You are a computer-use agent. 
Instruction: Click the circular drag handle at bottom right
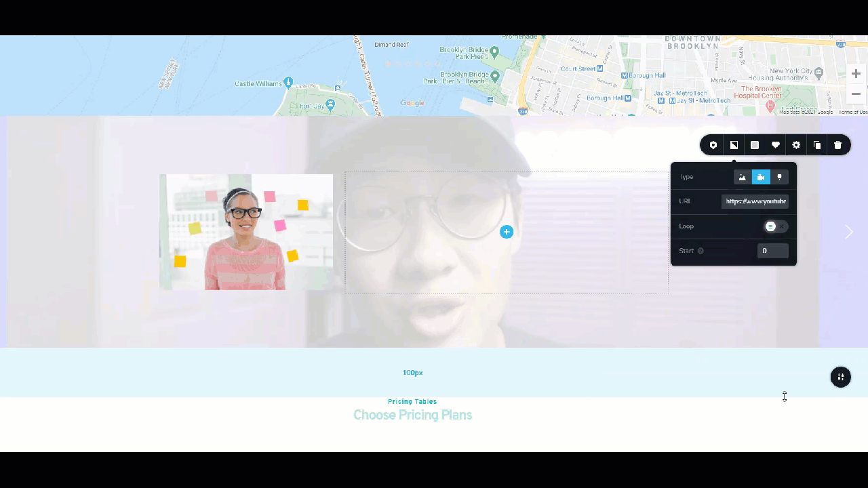click(840, 377)
